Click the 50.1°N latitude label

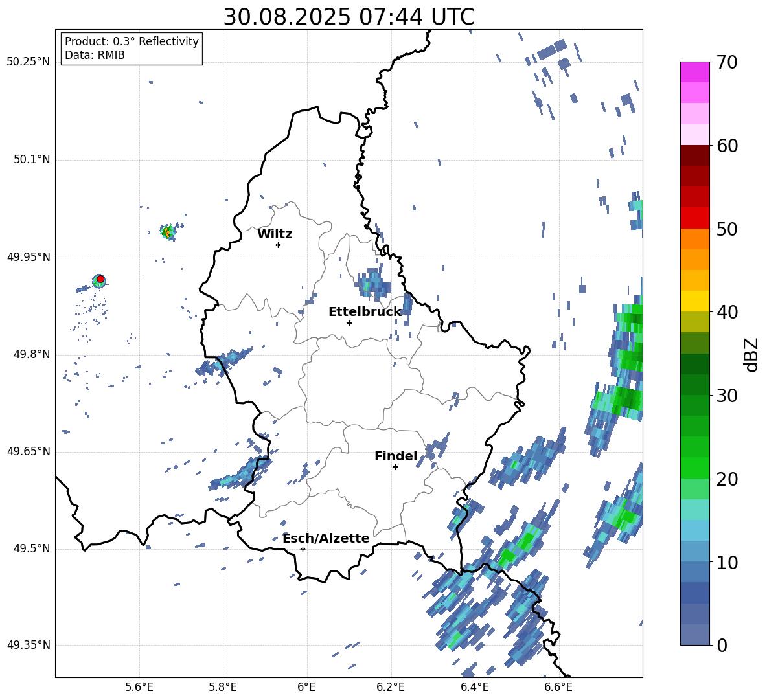coord(32,159)
